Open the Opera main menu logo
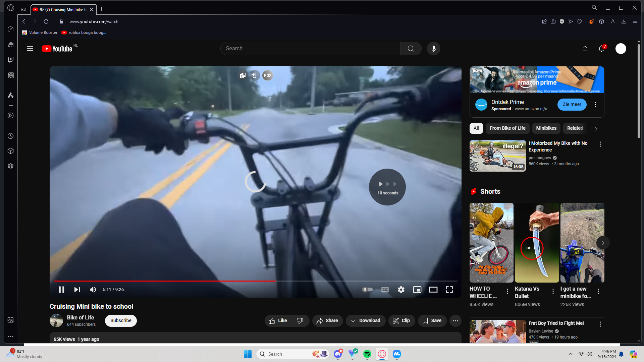This screenshot has height=362, width=644. point(11,8)
